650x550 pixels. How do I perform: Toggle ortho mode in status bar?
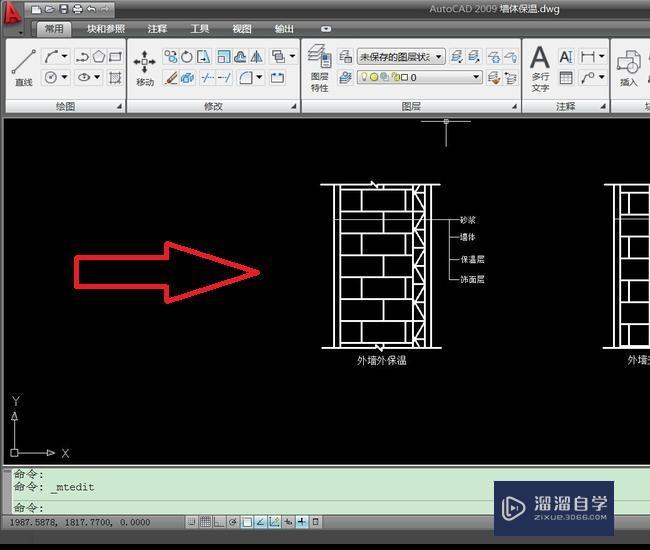click(x=219, y=522)
